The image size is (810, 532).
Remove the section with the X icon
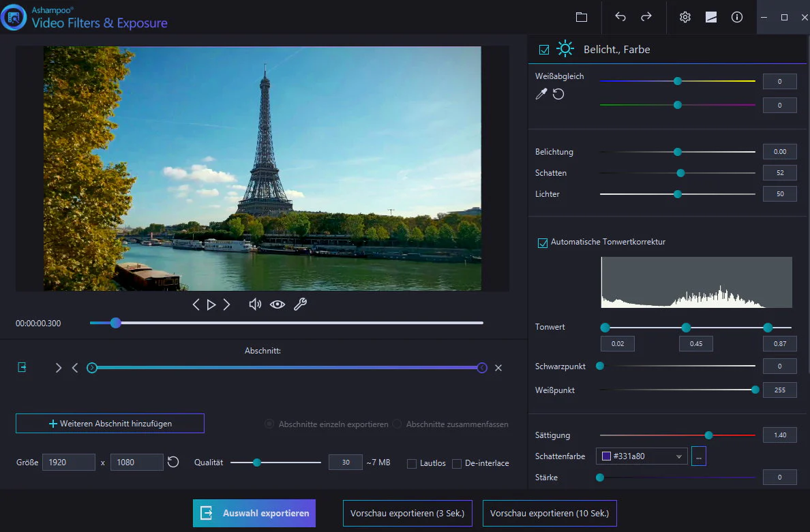pos(498,368)
